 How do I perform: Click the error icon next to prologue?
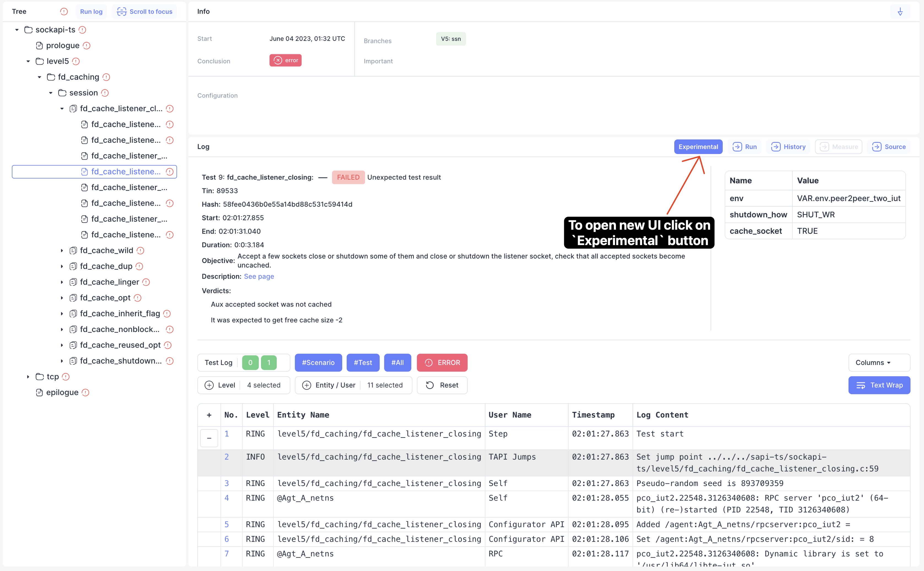[x=86, y=46]
